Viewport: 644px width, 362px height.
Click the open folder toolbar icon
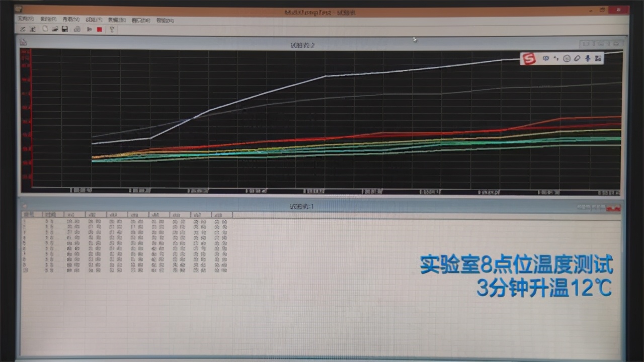click(x=55, y=29)
